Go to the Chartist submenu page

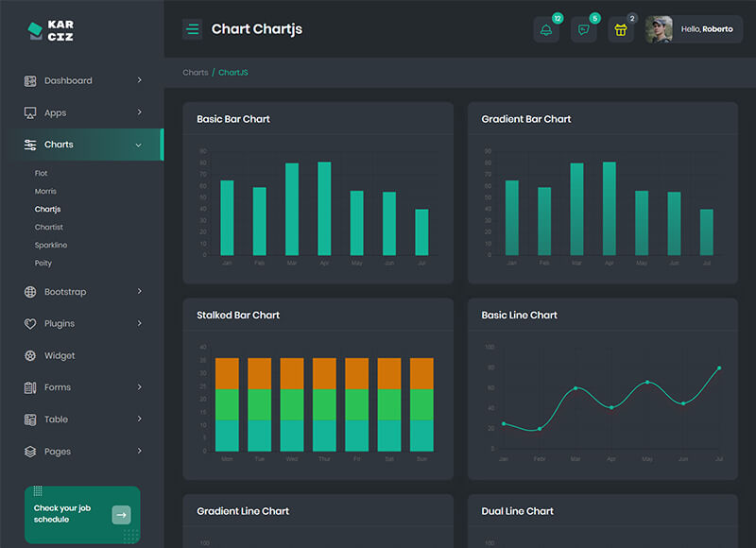[x=49, y=228]
